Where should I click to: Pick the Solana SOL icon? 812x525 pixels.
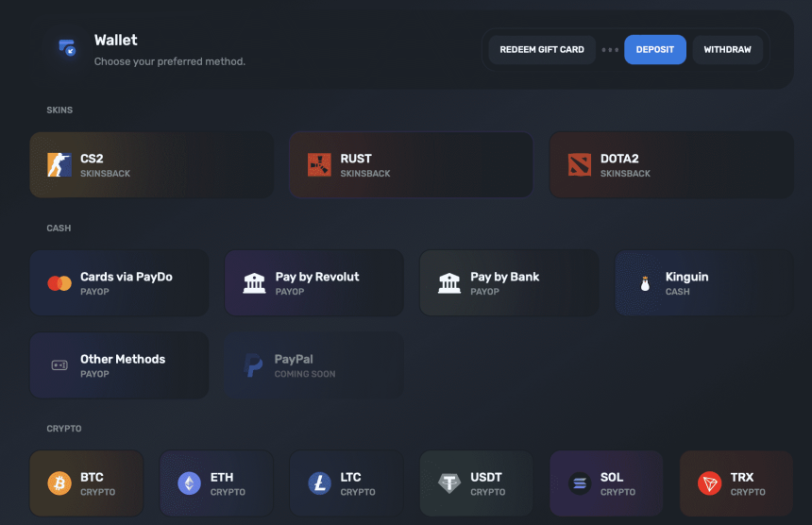click(579, 483)
